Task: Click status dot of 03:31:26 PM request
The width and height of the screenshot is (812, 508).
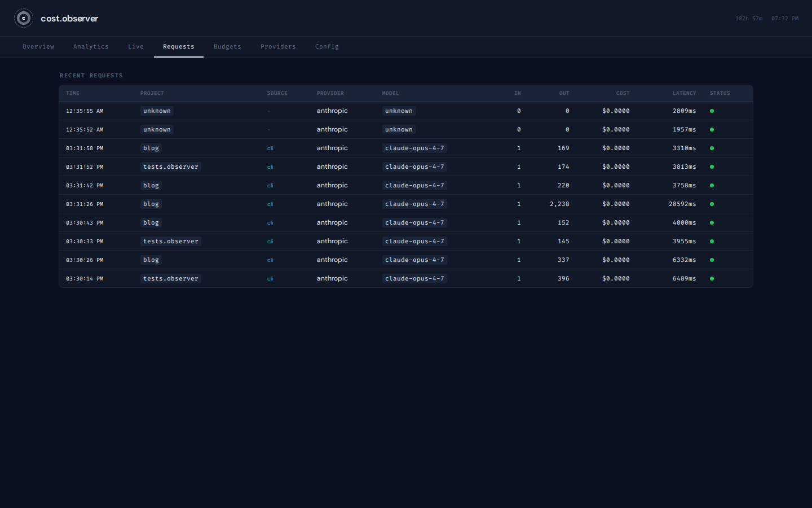Action: coord(712,204)
